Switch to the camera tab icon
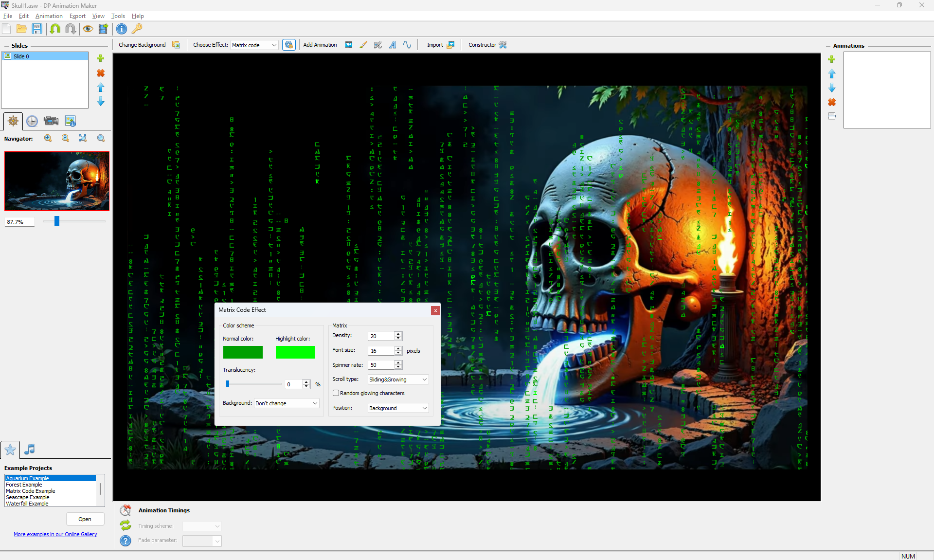The image size is (934, 560). pos(51,121)
